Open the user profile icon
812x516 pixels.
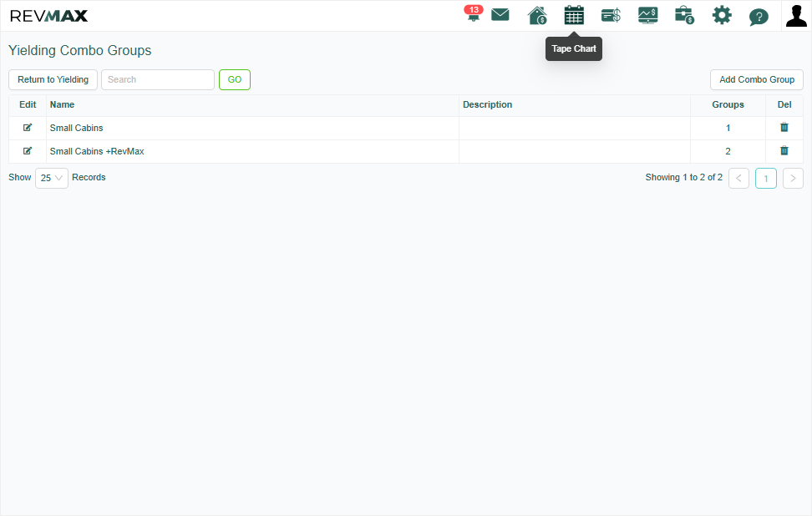coord(796,16)
